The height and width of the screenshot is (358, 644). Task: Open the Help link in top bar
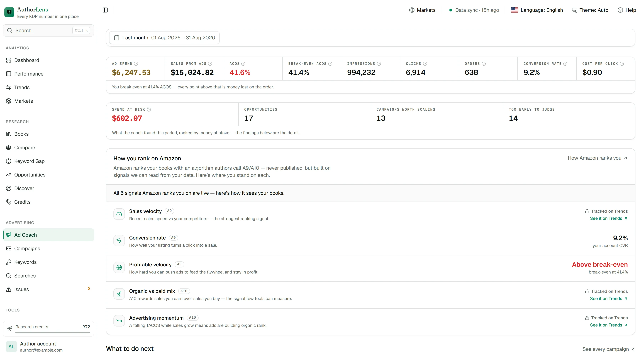pyautogui.click(x=627, y=10)
